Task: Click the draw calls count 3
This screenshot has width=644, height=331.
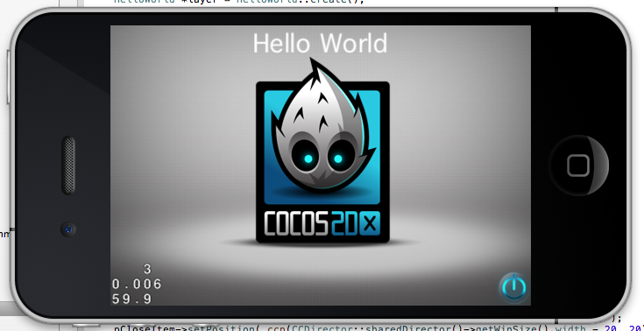Action: click(147, 270)
